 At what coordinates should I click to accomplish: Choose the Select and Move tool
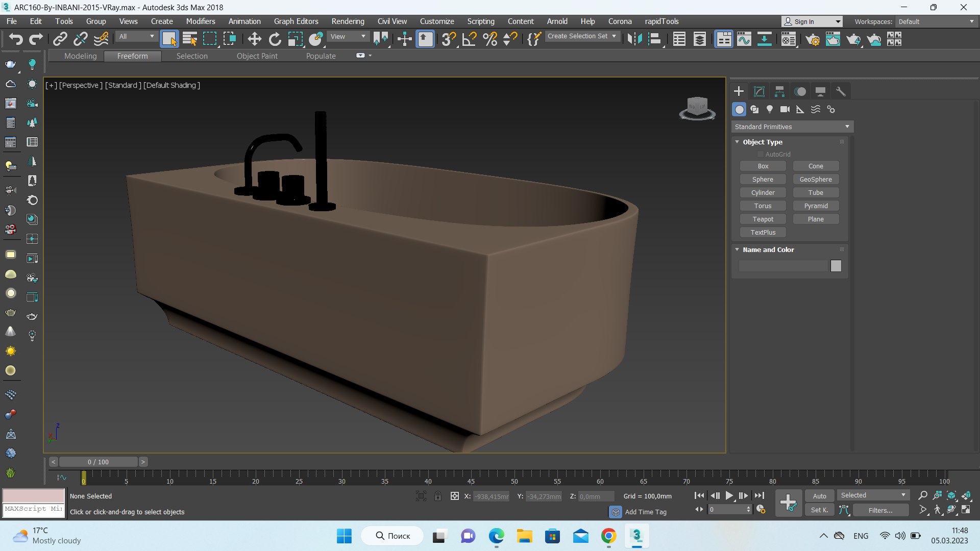point(254,39)
